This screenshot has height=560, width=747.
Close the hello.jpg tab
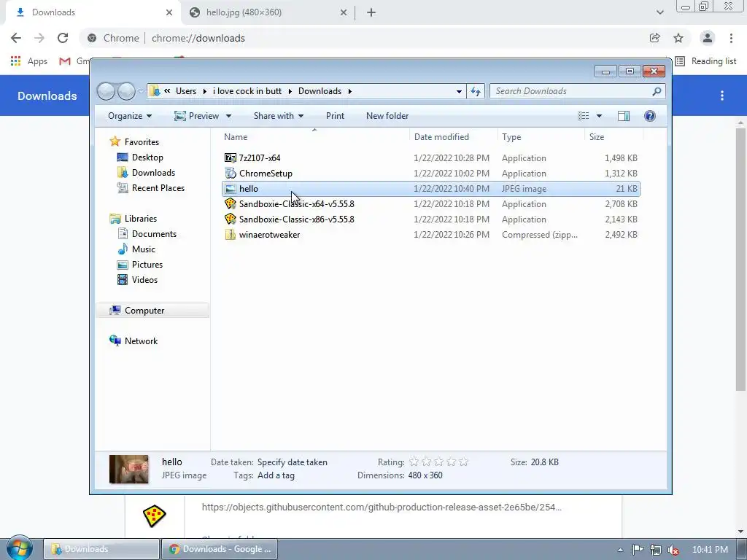(x=344, y=12)
